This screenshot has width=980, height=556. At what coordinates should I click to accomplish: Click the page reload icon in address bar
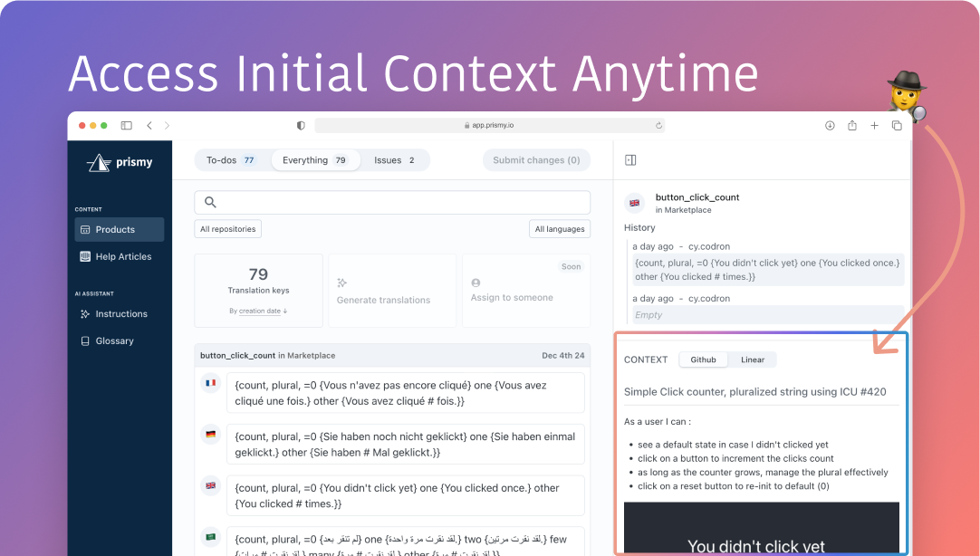(658, 126)
